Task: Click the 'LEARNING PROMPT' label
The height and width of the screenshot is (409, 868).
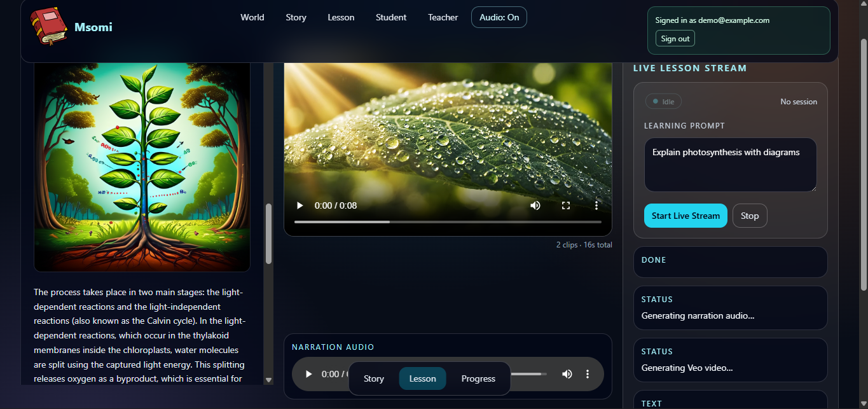Action: click(x=684, y=126)
